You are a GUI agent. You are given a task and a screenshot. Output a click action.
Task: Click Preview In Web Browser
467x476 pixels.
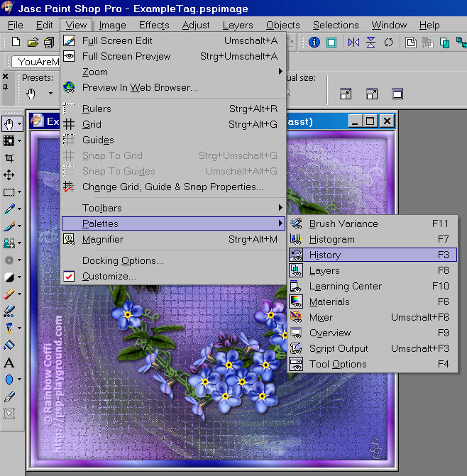pos(173,87)
